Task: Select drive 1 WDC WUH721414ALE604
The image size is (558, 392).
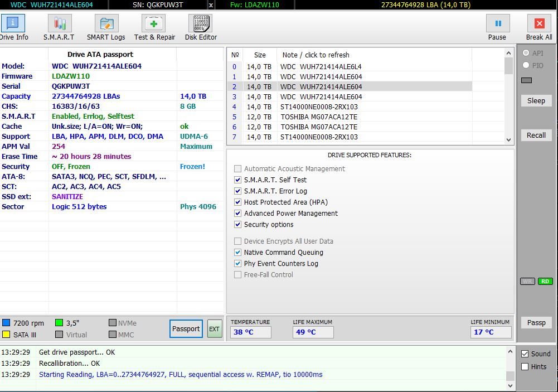Action: (x=350, y=76)
